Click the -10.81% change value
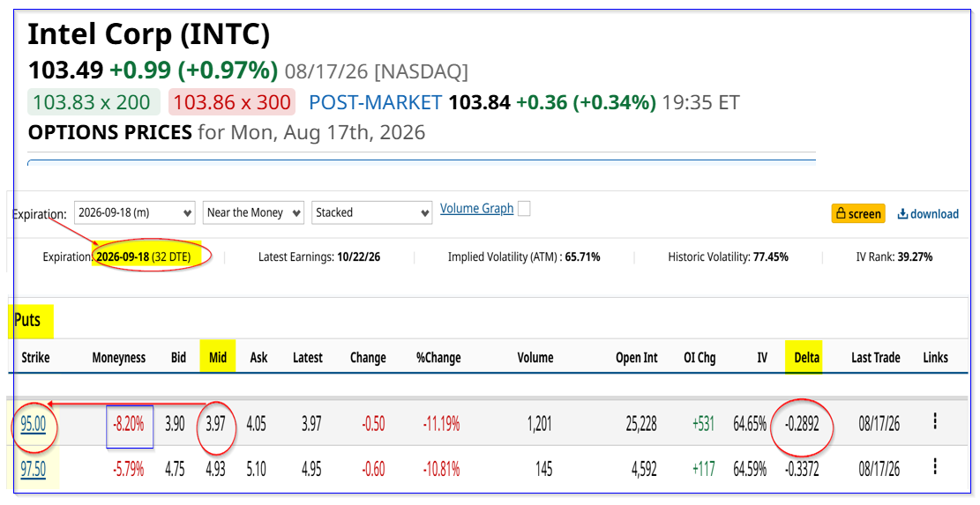Image resolution: width=980 pixels, height=505 pixels. (442, 469)
